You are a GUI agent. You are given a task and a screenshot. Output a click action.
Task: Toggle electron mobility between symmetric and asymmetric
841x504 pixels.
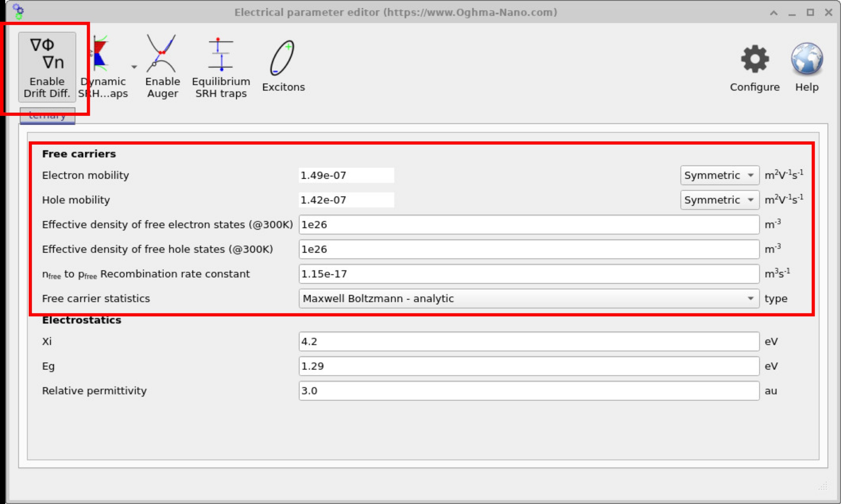click(719, 175)
